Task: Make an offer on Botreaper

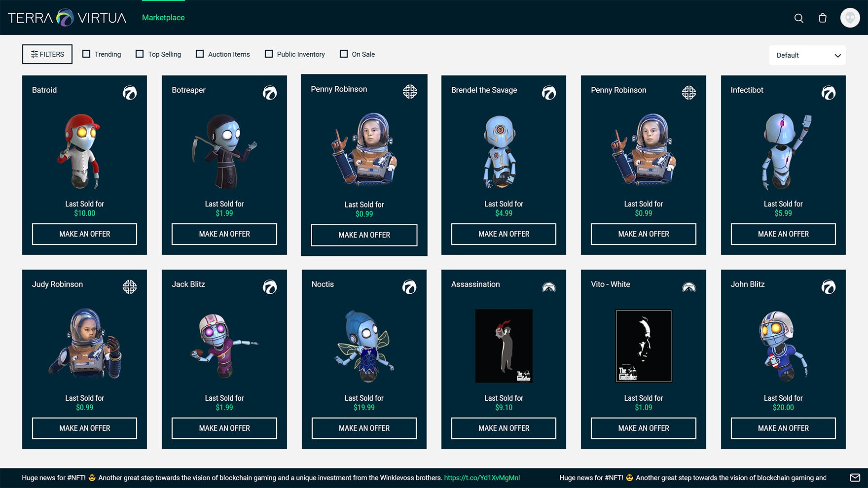Action: coord(224,234)
